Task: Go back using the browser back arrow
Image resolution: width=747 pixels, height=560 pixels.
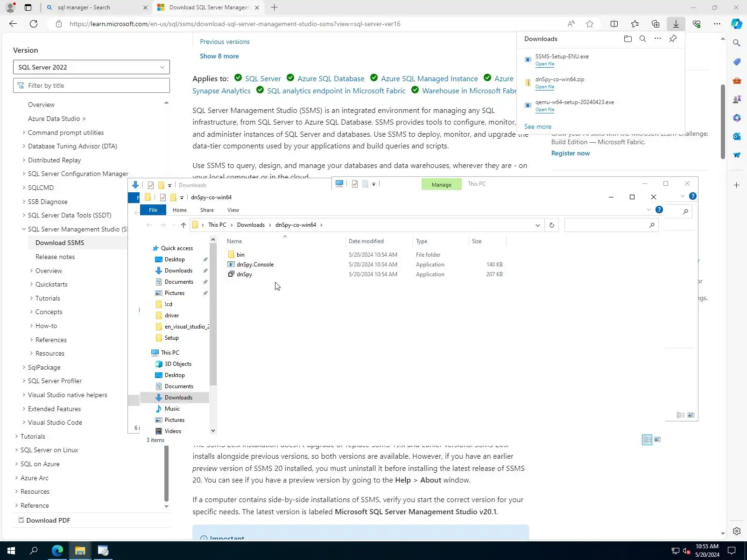Action: 13,24
